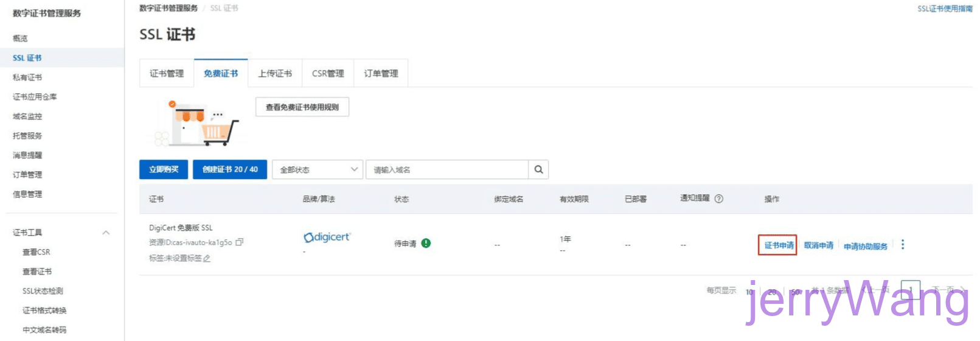Click the edit tag pencil icon
The image size is (980, 341).
pyautogui.click(x=207, y=259)
